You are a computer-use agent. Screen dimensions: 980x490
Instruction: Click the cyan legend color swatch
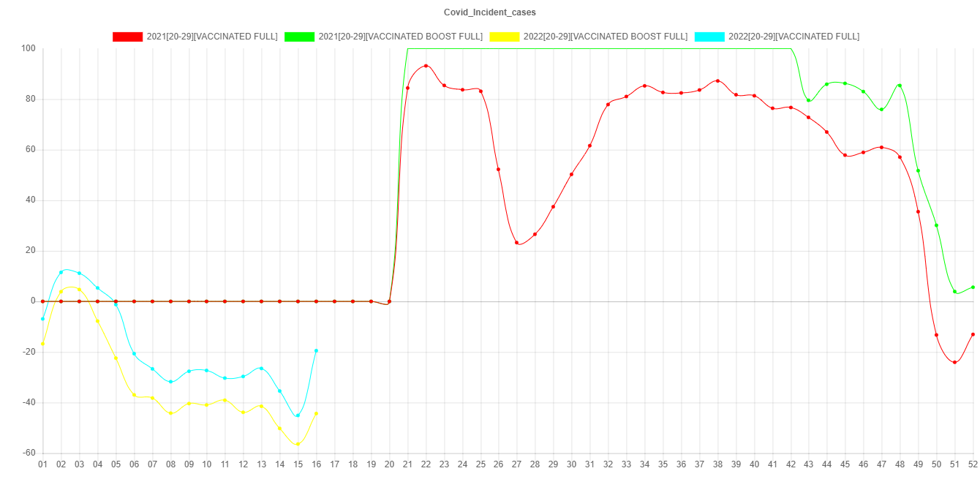point(709,37)
